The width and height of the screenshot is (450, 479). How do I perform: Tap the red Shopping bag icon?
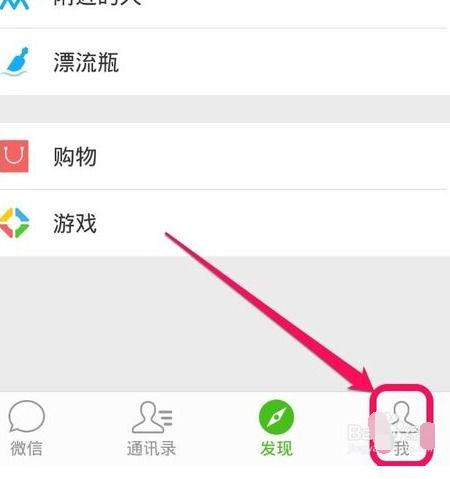click(x=14, y=156)
